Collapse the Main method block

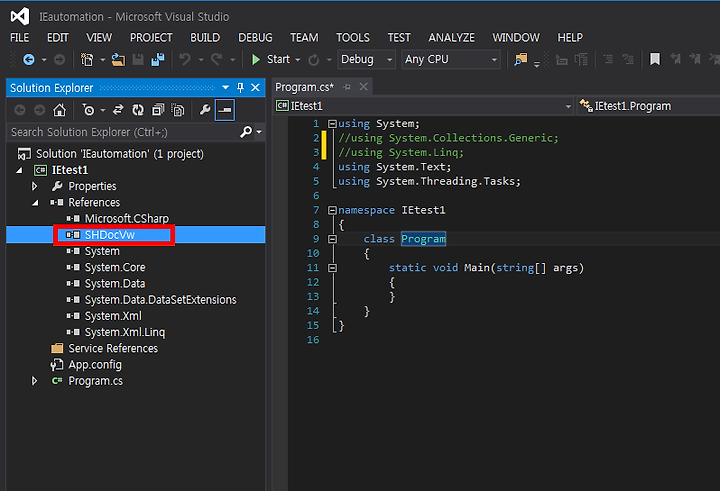332,268
